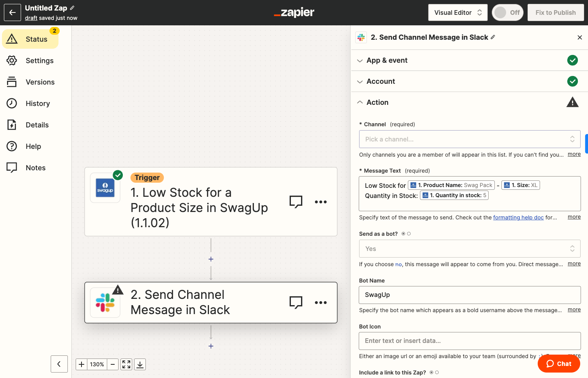This screenshot has width=588, height=378.
Task: Show more of the Channel help text
Action: click(x=574, y=154)
